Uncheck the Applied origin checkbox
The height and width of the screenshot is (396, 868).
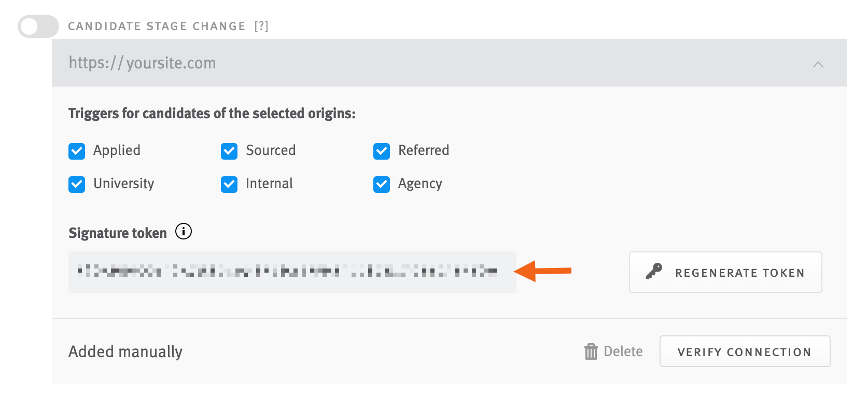click(76, 151)
